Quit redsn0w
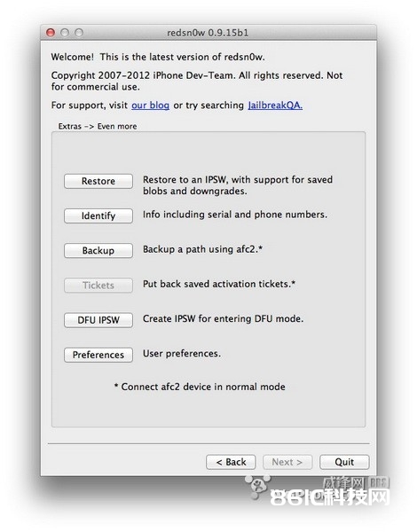The width and height of the screenshot is (417, 532). pos(344,462)
